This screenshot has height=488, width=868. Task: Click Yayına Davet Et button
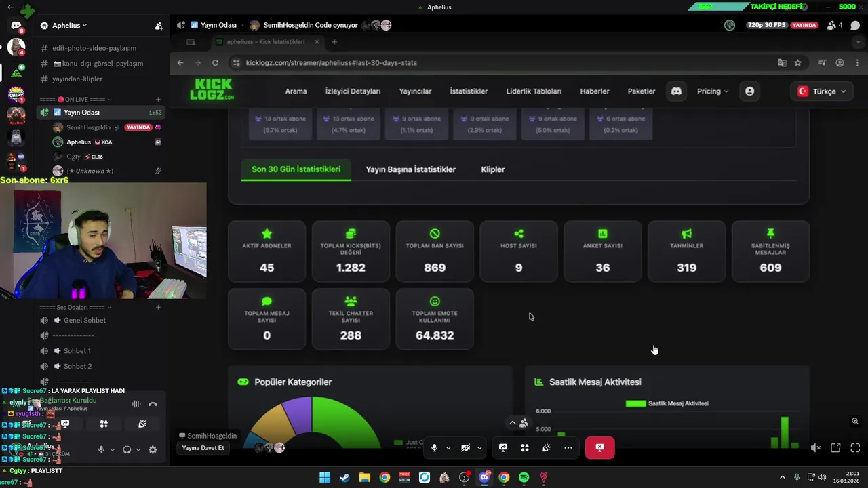[203, 448]
